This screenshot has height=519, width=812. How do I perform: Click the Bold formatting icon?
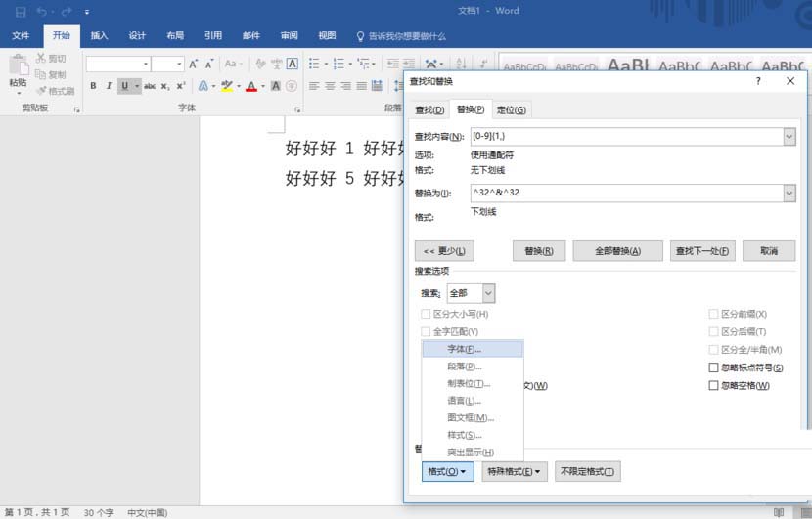point(94,86)
